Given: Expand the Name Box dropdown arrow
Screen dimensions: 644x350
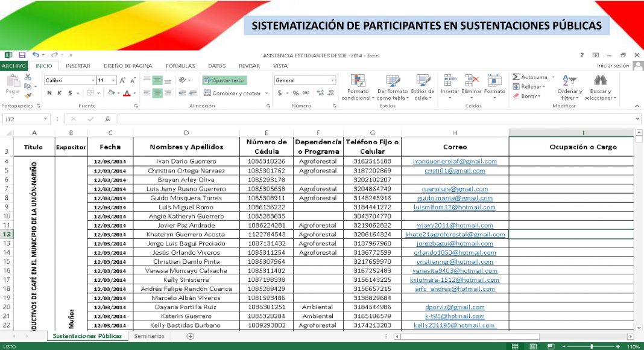Looking at the screenshot, I should click(x=45, y=119).
